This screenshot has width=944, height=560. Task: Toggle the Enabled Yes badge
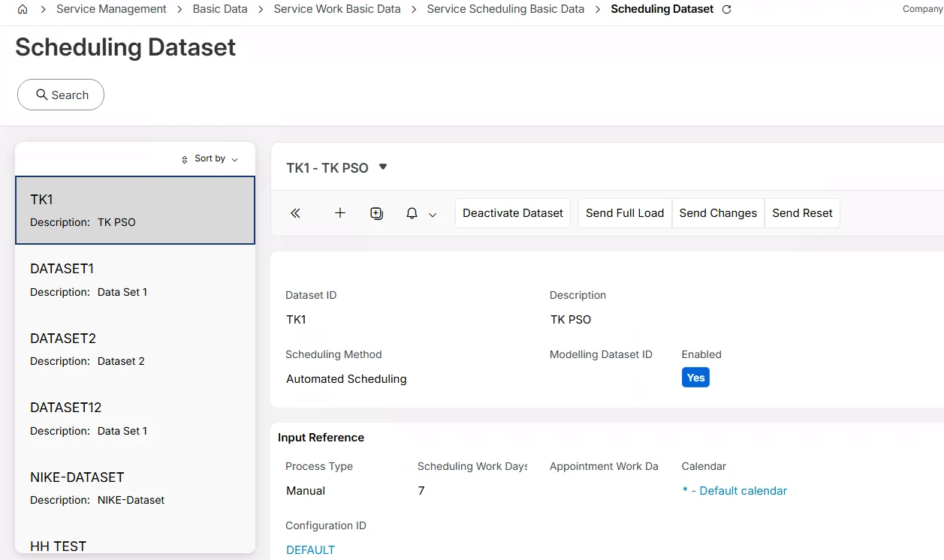(x=695, y=378)
